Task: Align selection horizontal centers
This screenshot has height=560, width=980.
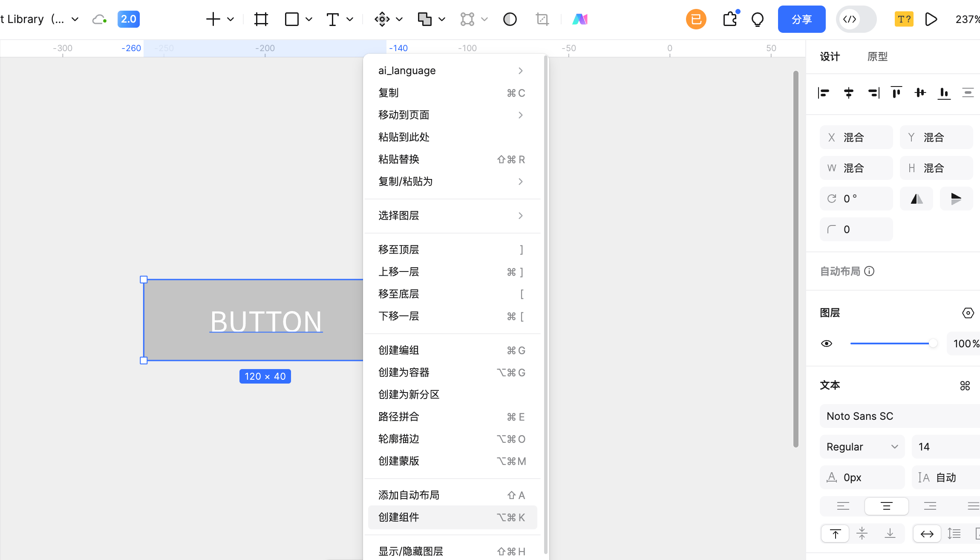Action: click(x=849, y=92)
